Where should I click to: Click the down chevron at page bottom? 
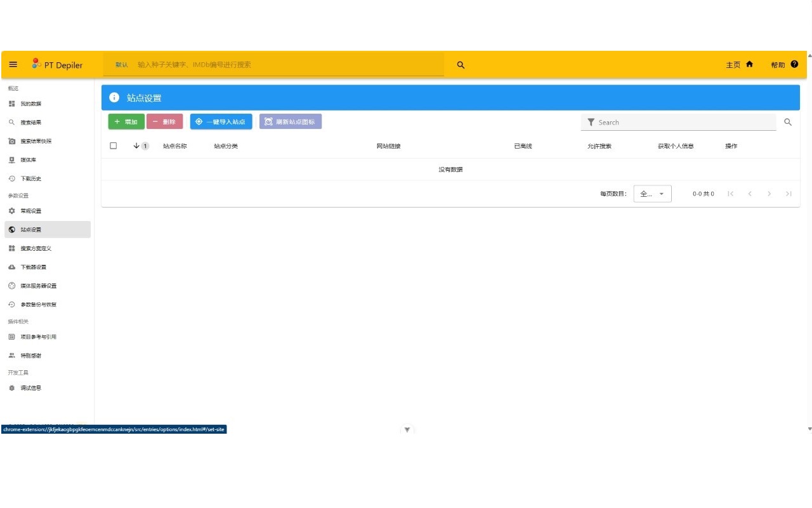pyautogui.click(x=407, y=430)
